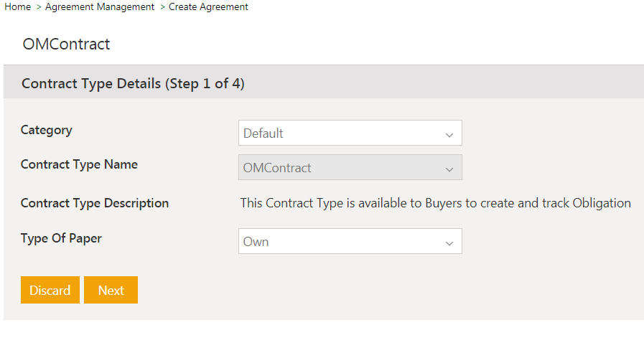644x348 pixels.
Task: Open the Category dropdown showing Default
Action: [350, 133]
